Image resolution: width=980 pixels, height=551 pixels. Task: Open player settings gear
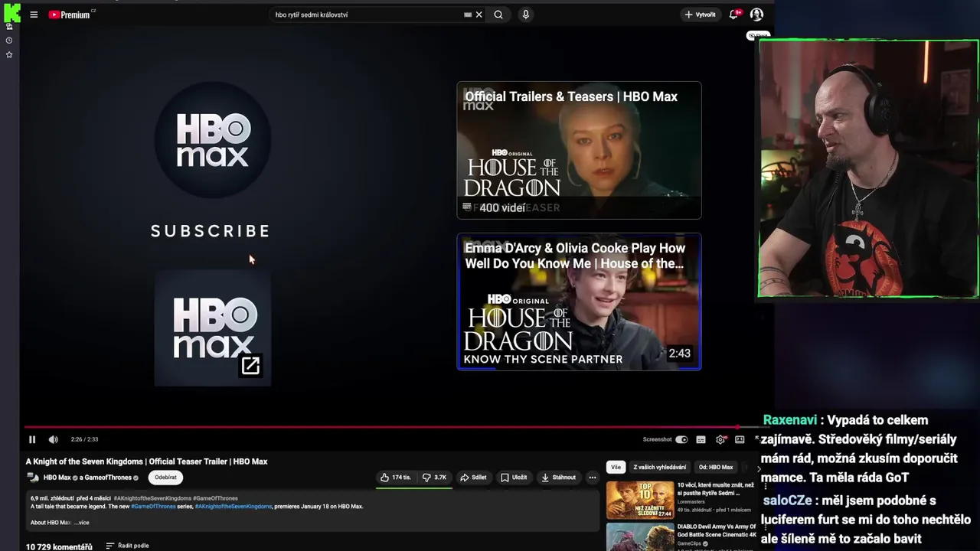click(x=720, y=439)
